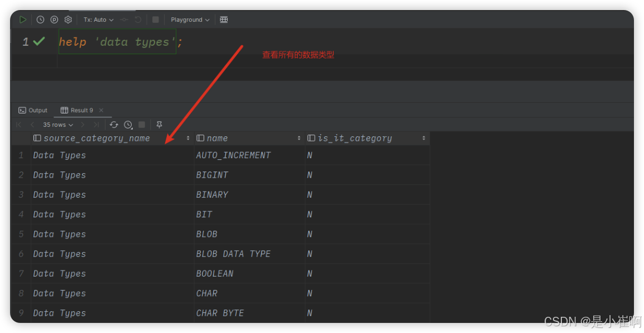Open the query settings gear icon
The width and height of the screenshot is (644, 333).
(68, 20)
